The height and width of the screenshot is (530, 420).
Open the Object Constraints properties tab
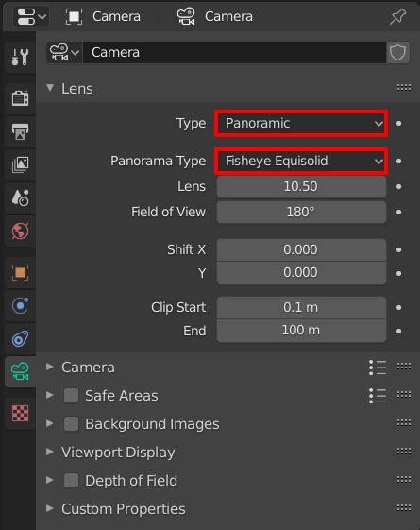coord(20,338)
